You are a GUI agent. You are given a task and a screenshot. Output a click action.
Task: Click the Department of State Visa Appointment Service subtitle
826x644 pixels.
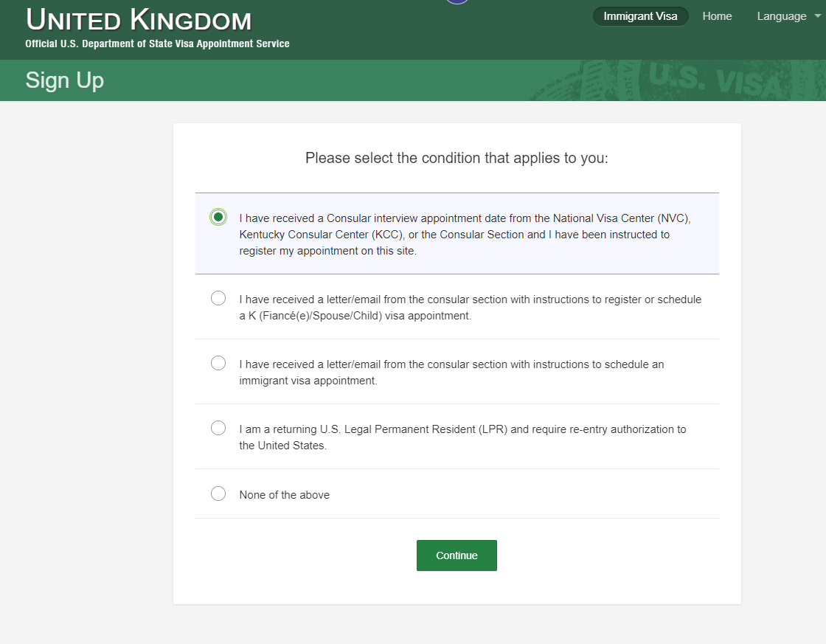click(158, 44)
